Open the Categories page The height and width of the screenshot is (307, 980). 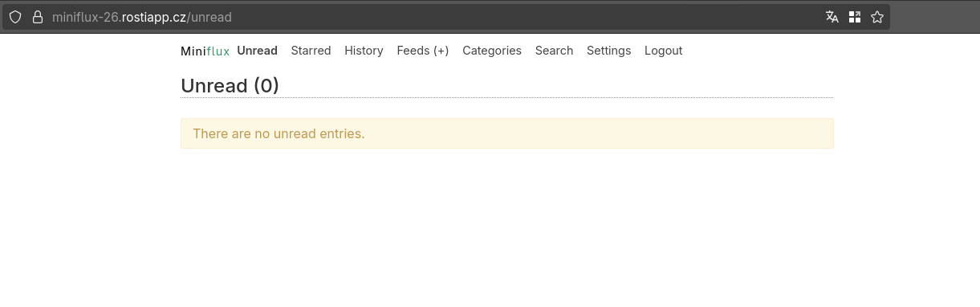pos(492,51)
